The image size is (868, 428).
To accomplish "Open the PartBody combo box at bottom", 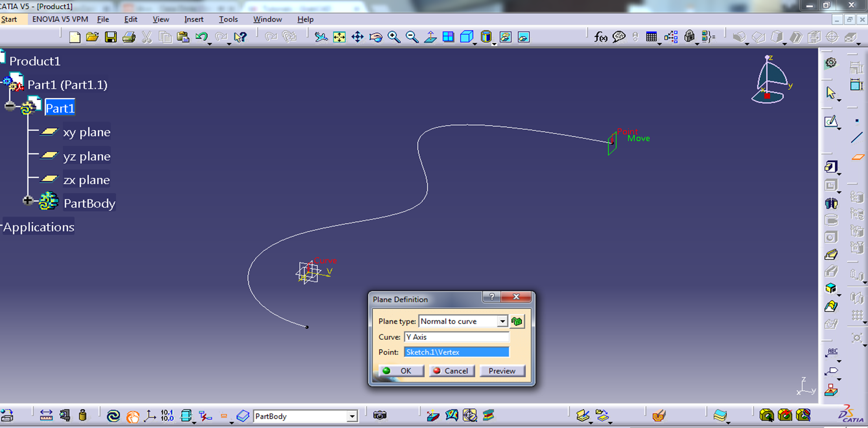I will (352, 416).
